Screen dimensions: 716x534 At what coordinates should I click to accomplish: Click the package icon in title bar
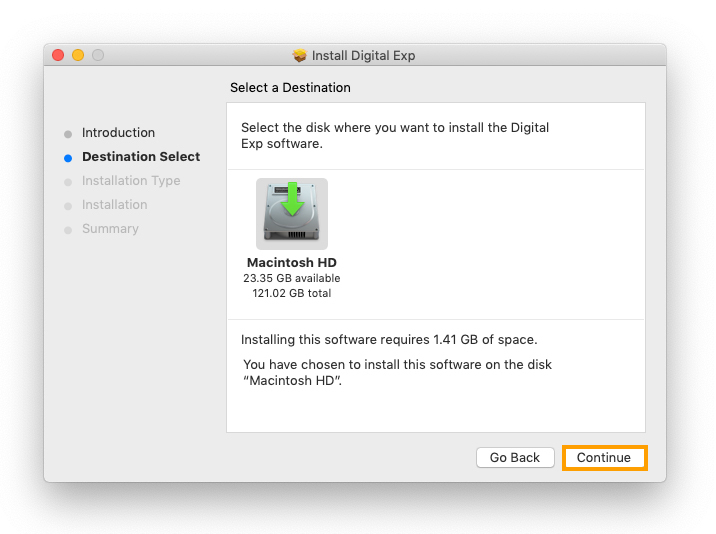click(x=299, y=56)
